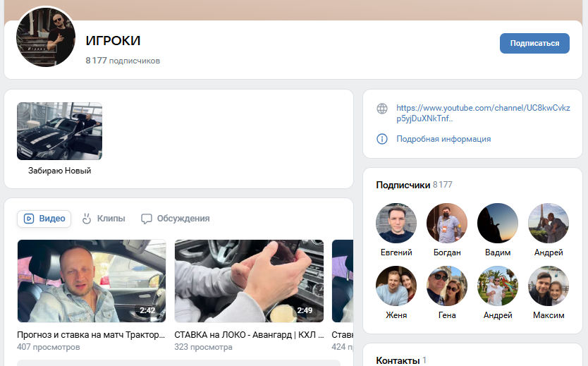This screenshot has width=588, height=366.
Task: Switch to the Видео tab
Action: click(x=44, y=219)
